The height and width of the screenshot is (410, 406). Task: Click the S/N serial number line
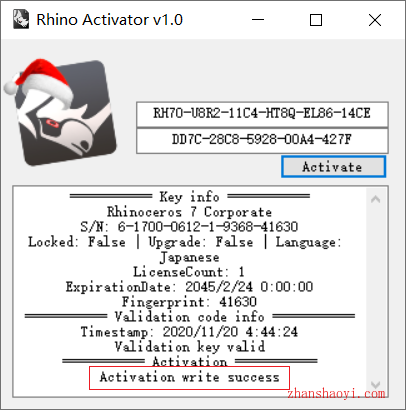189,227
